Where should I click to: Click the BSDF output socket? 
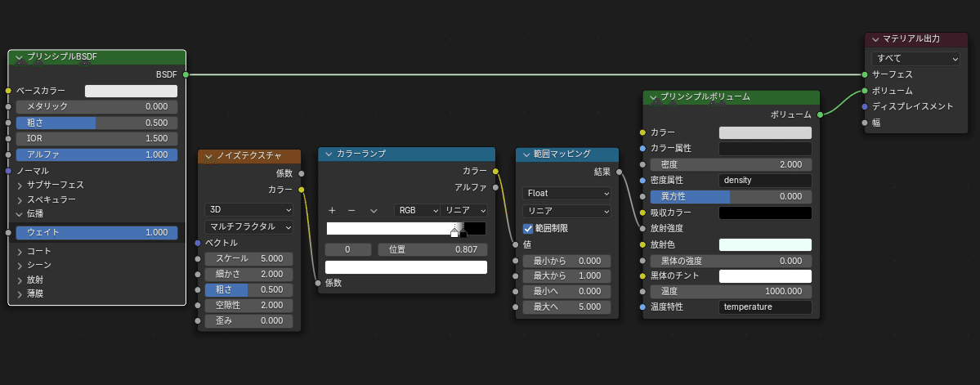click(x=186, y=74)
